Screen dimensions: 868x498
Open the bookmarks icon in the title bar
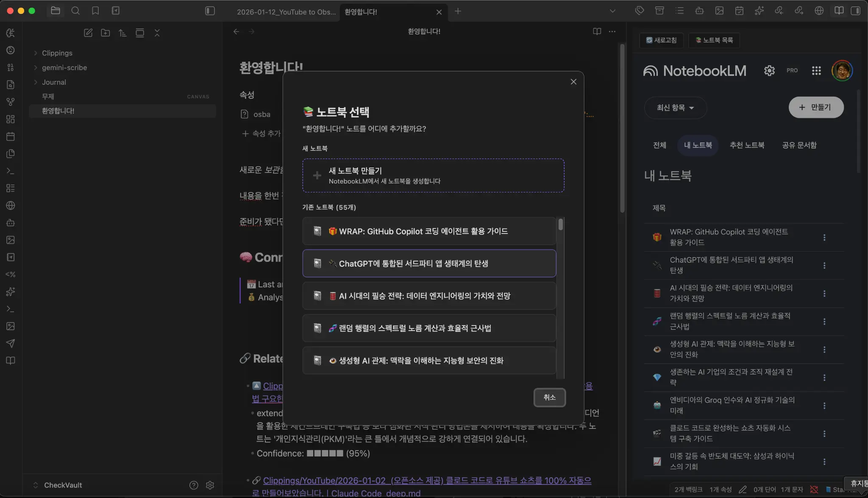point(95,11)
